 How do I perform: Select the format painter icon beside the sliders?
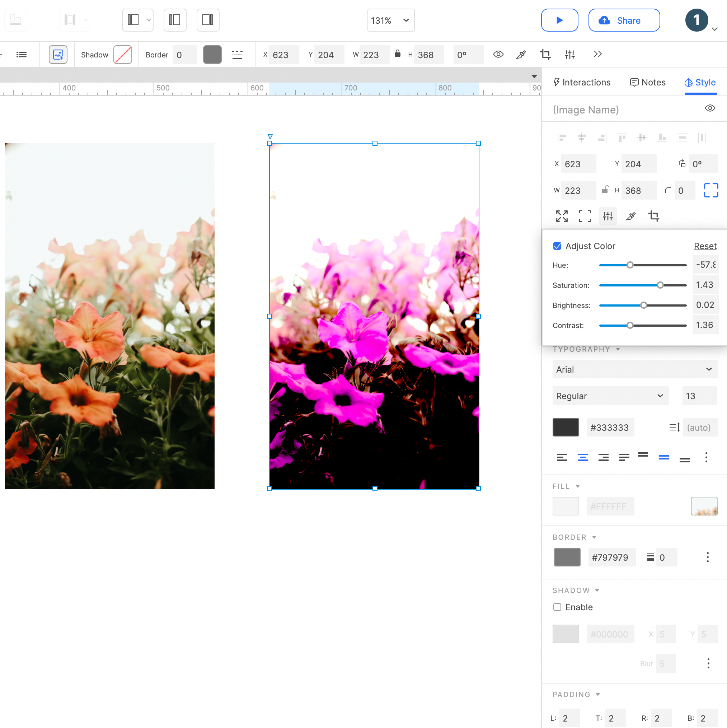tap(631, 216)
